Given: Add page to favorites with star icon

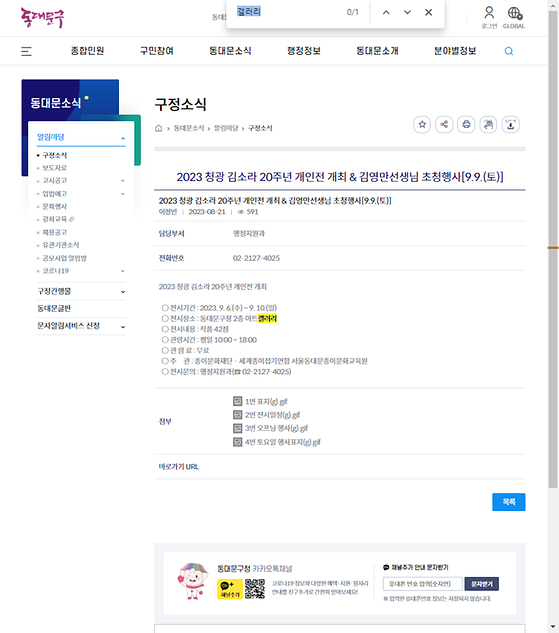Looking at the screenshot, I should pyautogui.click(x=422, y=124).
